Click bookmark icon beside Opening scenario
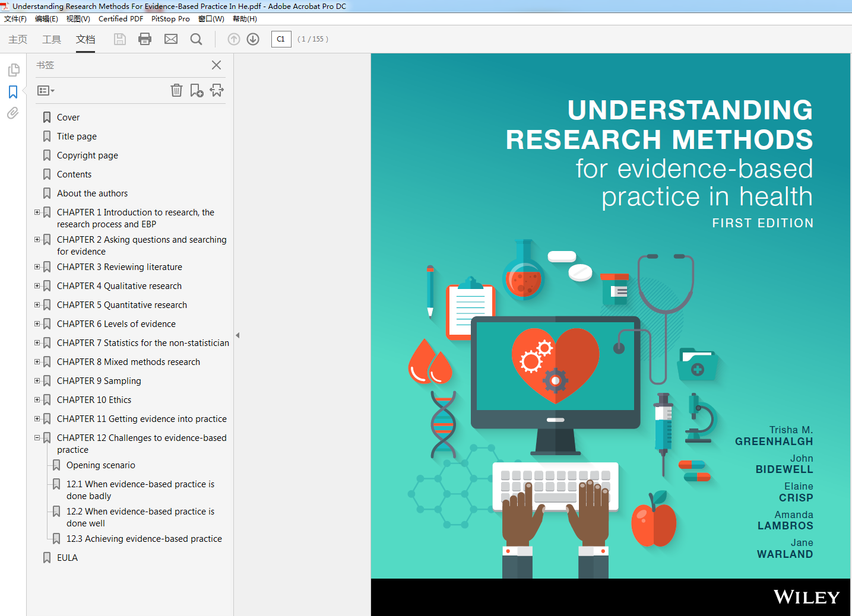 tap(56, 465)
